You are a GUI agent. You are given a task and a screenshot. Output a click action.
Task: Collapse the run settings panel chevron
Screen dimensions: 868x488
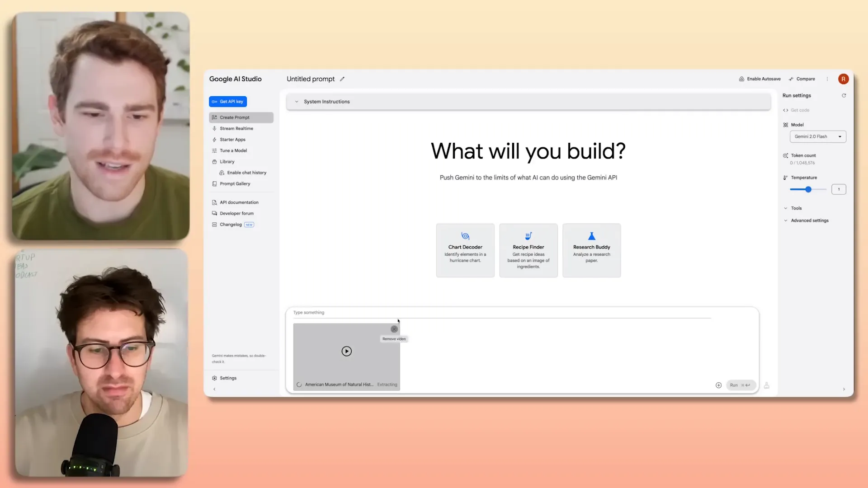pyautogui.click(x=844, y=389)
